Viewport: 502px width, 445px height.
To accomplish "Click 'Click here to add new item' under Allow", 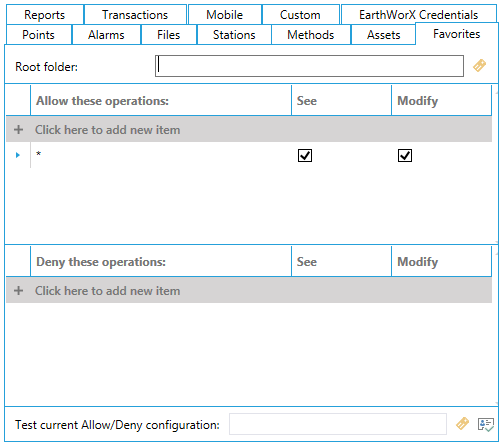I will click(x=108, y=130).
